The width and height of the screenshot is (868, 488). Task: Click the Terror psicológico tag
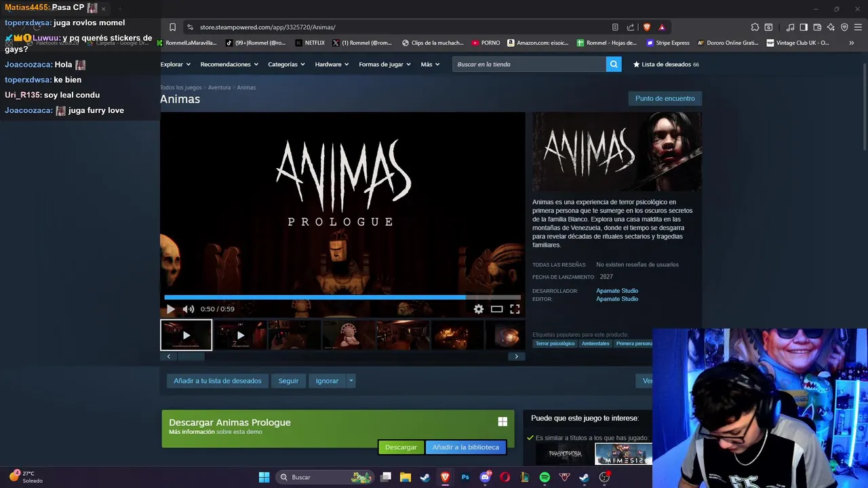tap(555, 344)
